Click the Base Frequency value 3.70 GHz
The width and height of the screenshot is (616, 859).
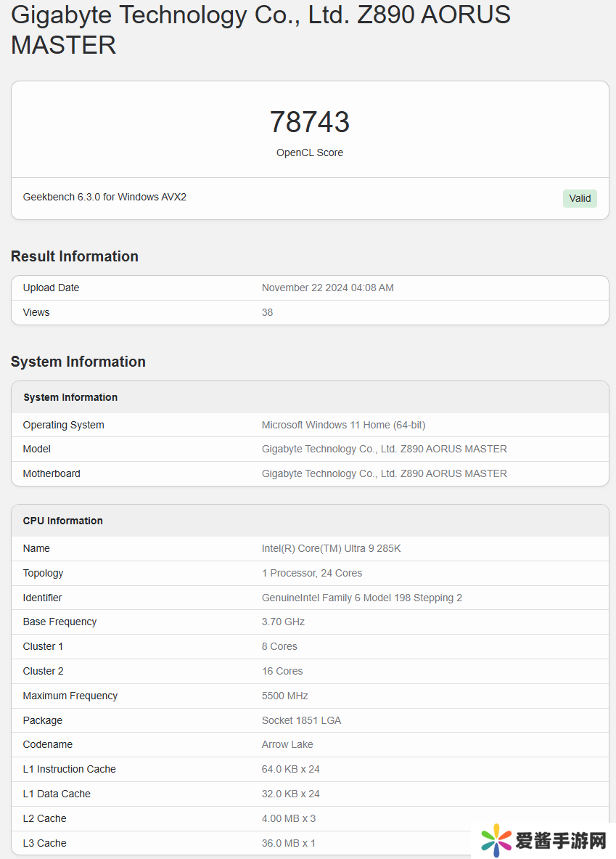click(283, 622)
